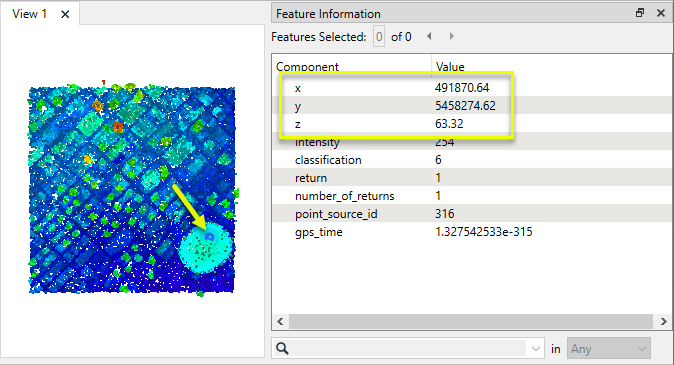Select the gps_time row
This screenshot has height=365, width=674.
click(472, 232)
